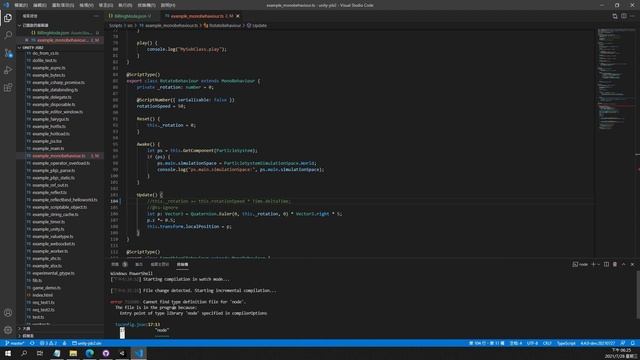Create a new terminal with the plus icon
This screenshot has height=360, width=640.
tap(593, 264)
